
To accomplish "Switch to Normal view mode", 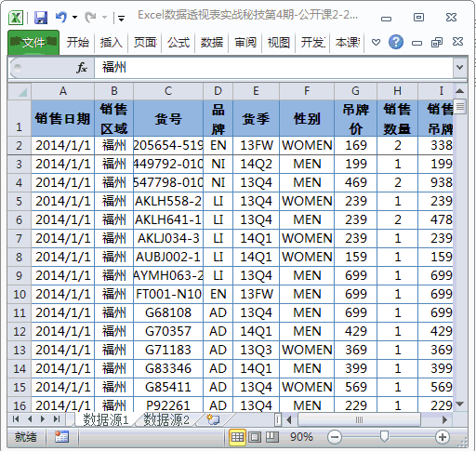I will coord(237,437).
